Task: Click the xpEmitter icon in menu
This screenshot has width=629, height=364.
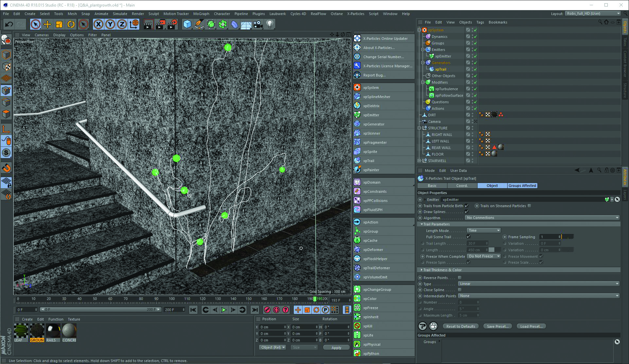Action: 358,115
